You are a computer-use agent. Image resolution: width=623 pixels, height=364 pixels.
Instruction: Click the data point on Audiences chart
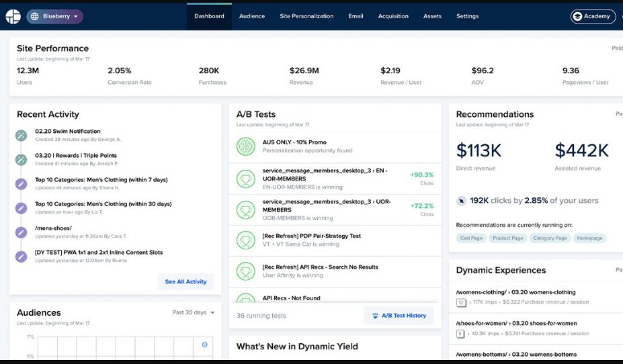click(204, 345)
